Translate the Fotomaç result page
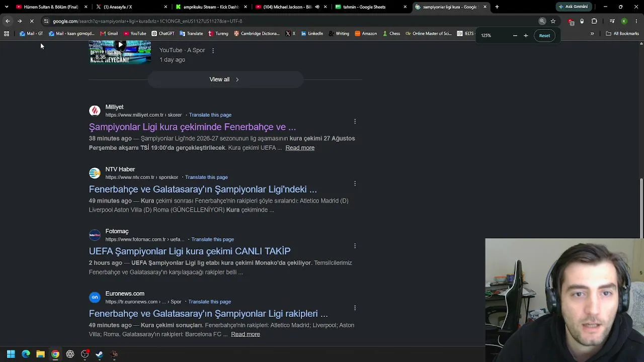The height and width of the screenshot is (362, 644). [212, 239]
